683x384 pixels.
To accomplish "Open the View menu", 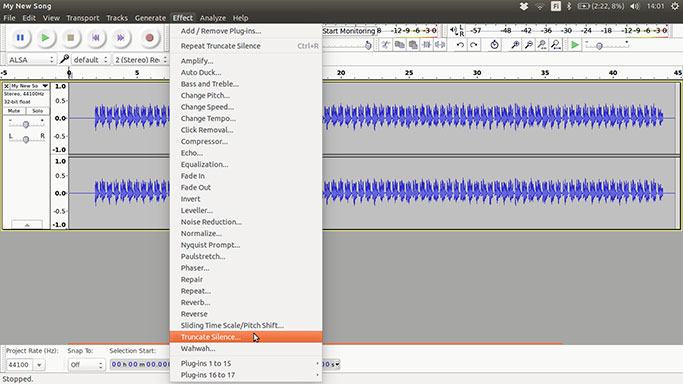I will pyautogui.click(x=51, y=18).
